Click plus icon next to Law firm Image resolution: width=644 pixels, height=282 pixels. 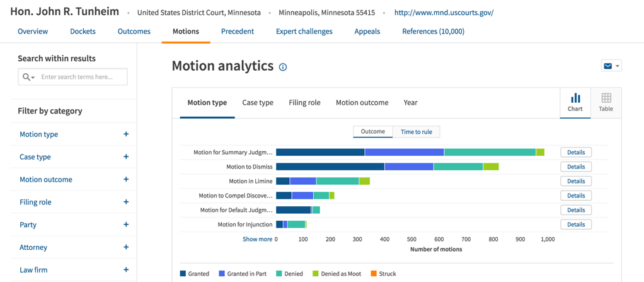(126, 270)
